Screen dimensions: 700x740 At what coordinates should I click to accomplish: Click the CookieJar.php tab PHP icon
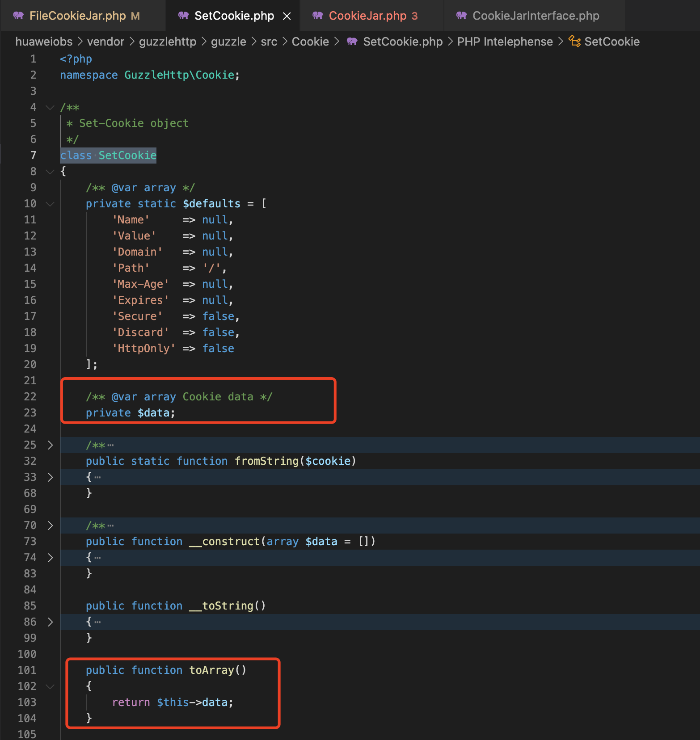point(318,16)
